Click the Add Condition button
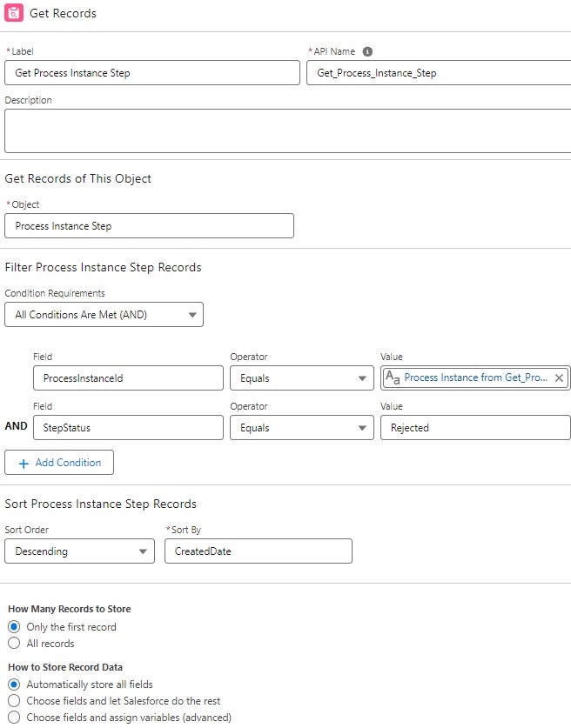 59,463
